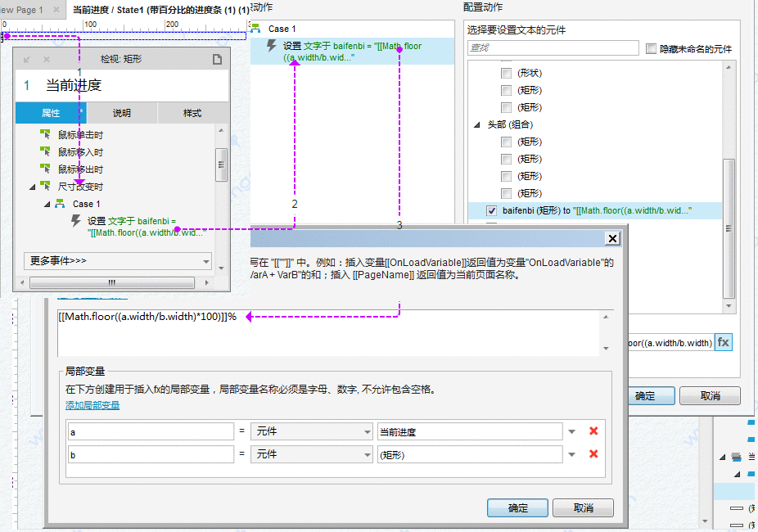758x532 pixels.
Task: Collapse the 头部 (组合) group
Action: coord(477,124)
